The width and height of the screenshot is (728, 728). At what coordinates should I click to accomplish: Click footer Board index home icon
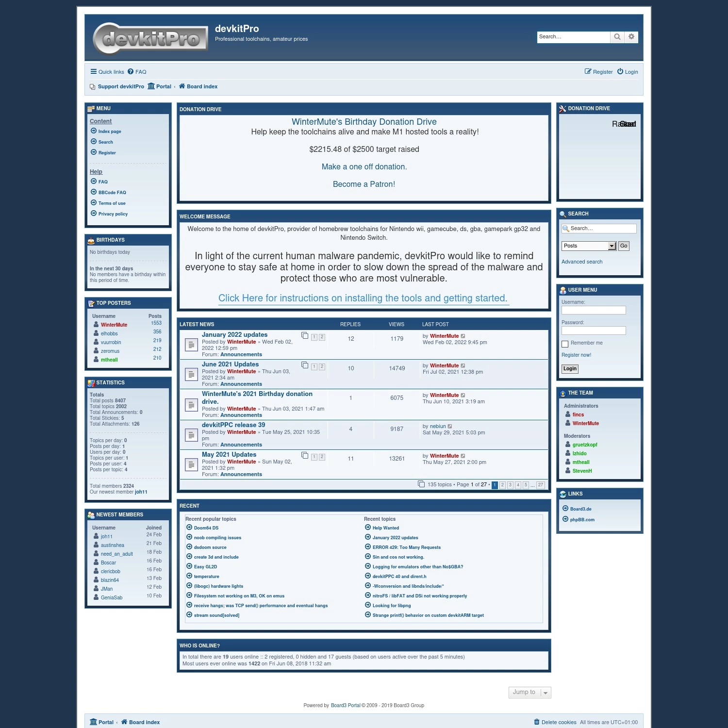coord(124,722)
